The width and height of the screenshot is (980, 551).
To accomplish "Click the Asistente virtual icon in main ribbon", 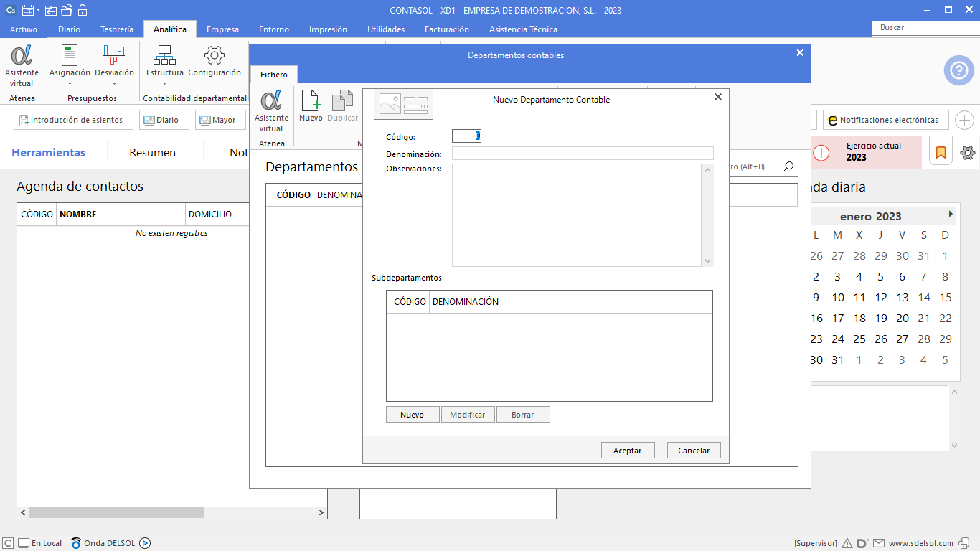I will pos(22,65).
